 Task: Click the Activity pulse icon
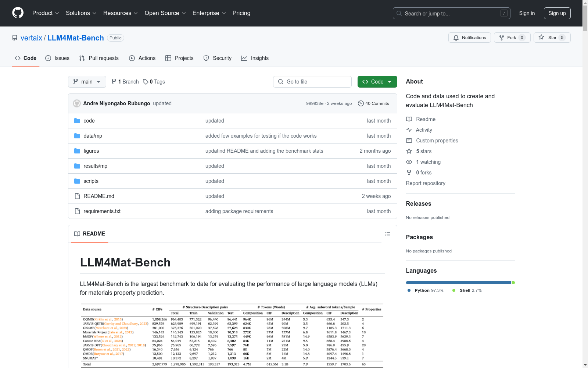coord(409,130)
